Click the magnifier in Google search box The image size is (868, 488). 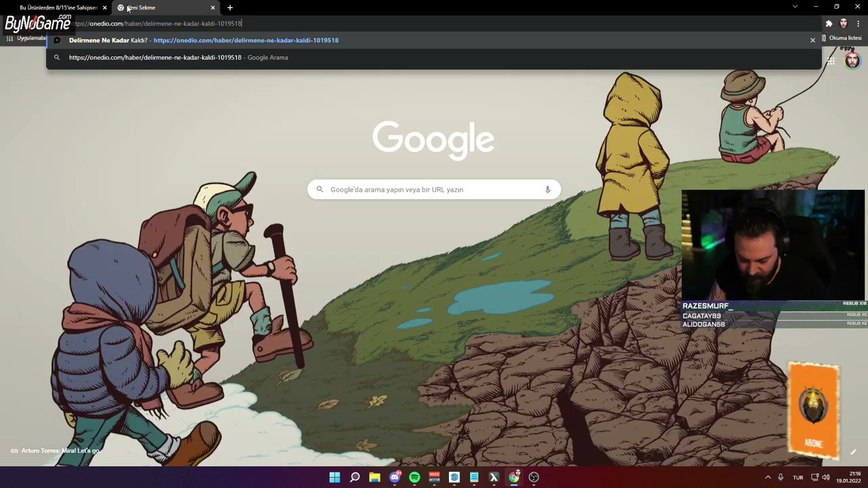click(320, 190)
